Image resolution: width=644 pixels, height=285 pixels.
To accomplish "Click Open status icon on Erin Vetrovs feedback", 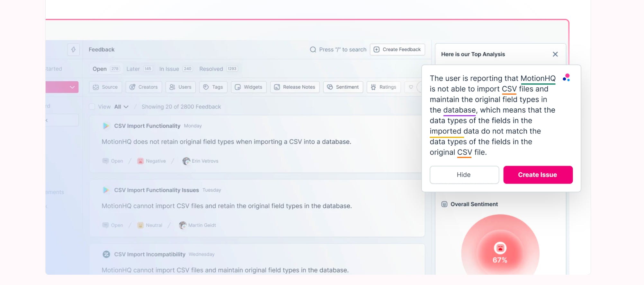I will pyautogui.click(x=105, y=161).
